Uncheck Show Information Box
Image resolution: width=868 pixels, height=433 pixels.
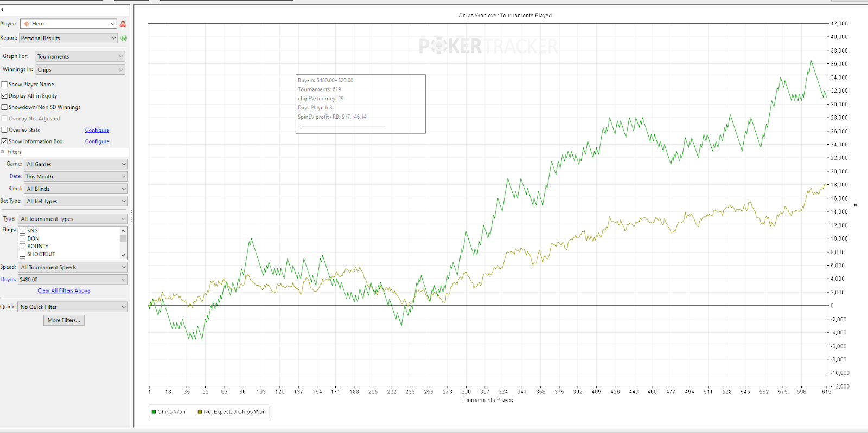(4, 141)
